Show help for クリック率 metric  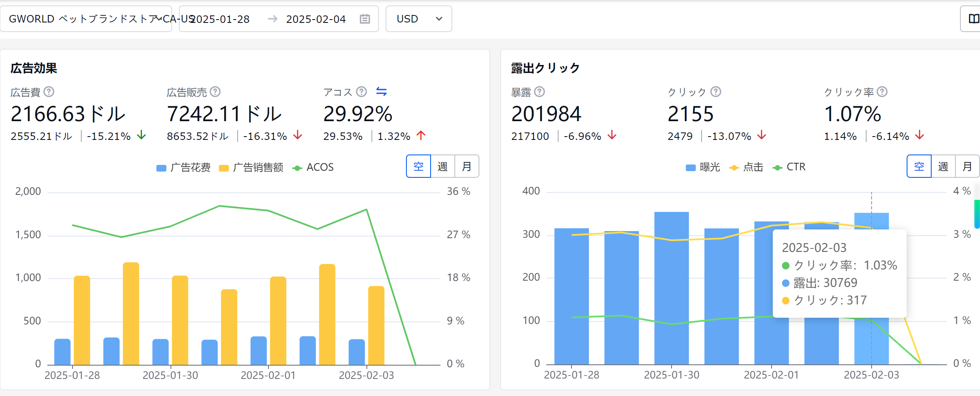coord(882,92)
